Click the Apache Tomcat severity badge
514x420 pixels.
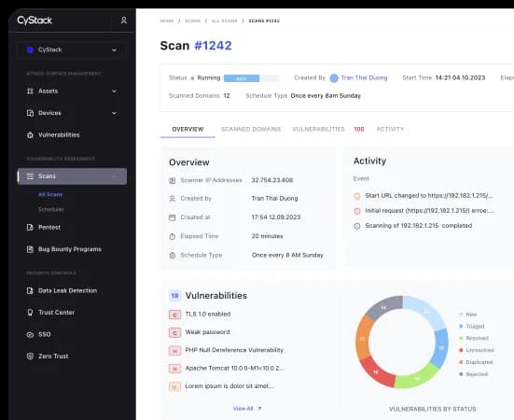(174, 369)
